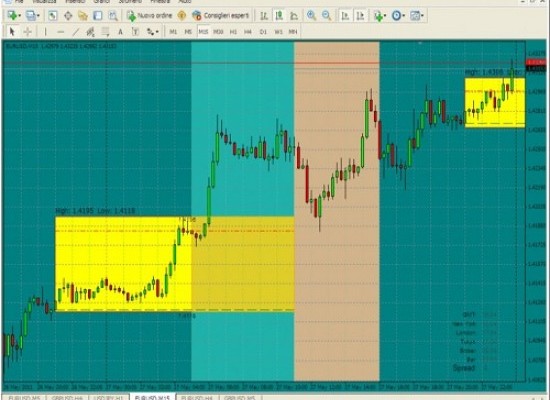Screen dimensions: 550x400
Task: Select the Trendline drawing tool
Action: pyautogui.click(x=75, y=32)
